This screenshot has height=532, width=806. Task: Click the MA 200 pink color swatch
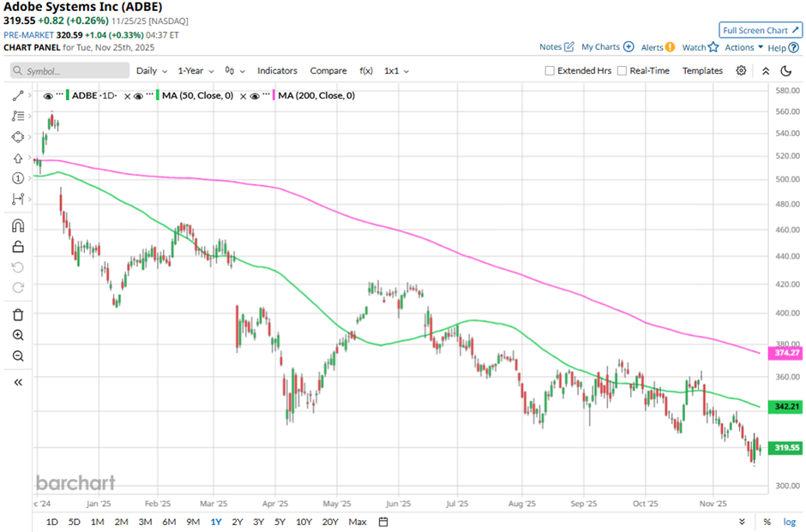tap(275, 96)
